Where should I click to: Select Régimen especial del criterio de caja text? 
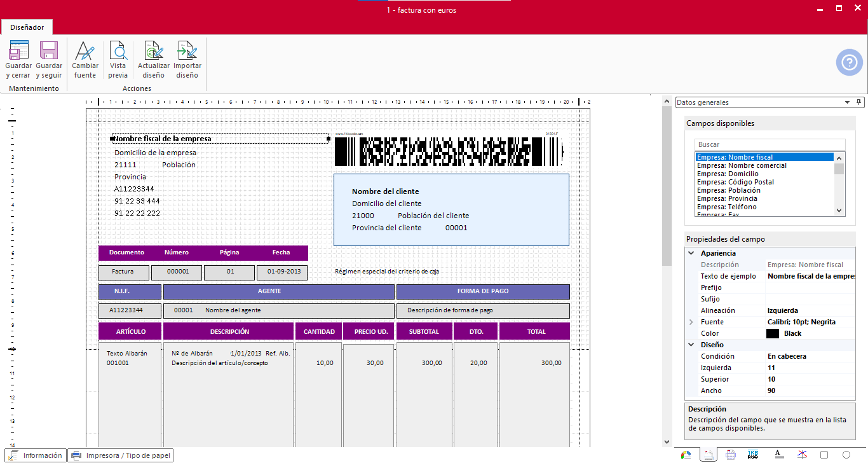(387, 272)
